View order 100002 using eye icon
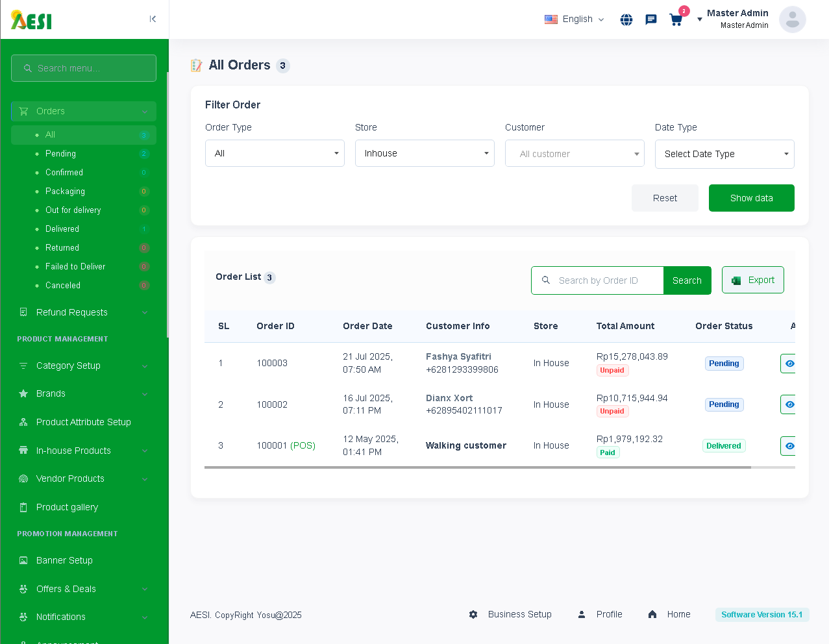This screenshot has height=644, width=829. coord(789,404)
